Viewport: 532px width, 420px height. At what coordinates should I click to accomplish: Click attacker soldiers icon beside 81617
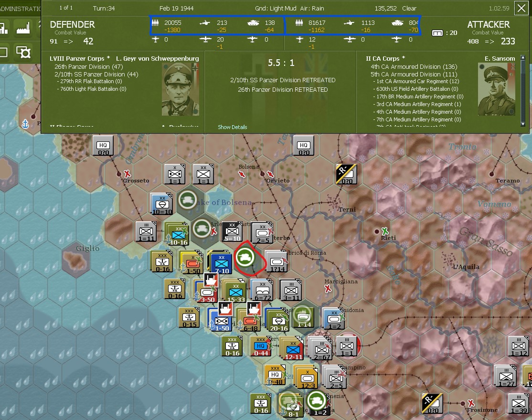pyautogui.click(x=299, y=23)
